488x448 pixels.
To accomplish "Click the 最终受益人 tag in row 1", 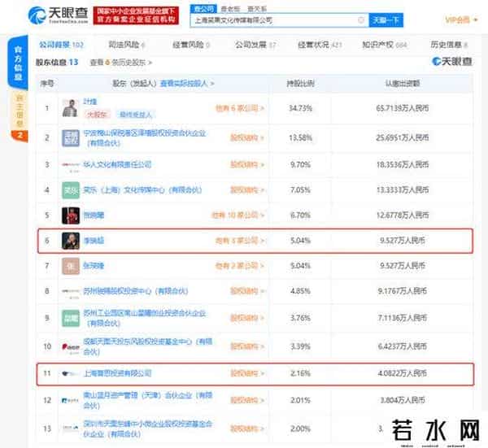I will [136, 115].
